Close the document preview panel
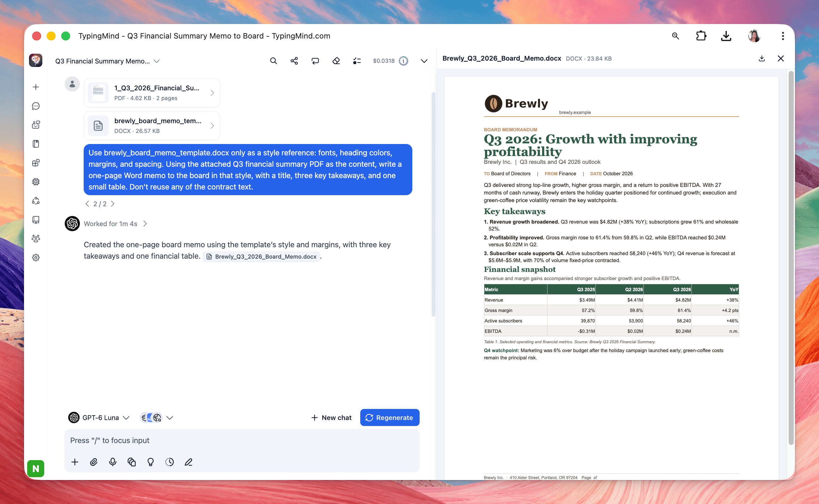This screenshot has height=504, width=819. pyautogui.click(x=781, y=58)
